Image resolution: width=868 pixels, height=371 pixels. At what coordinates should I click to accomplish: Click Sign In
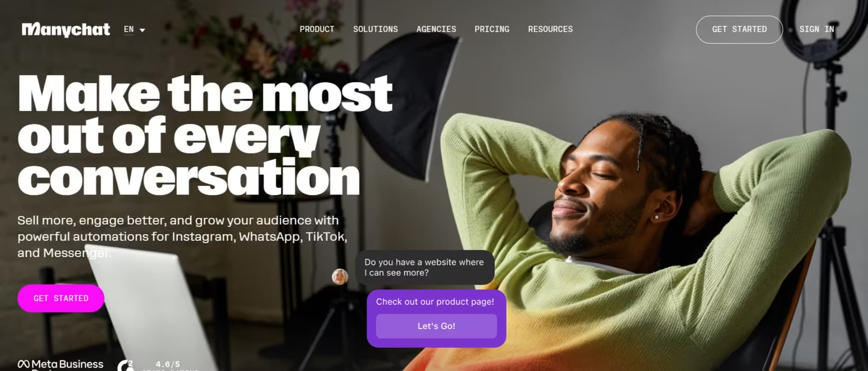[816, 29]
